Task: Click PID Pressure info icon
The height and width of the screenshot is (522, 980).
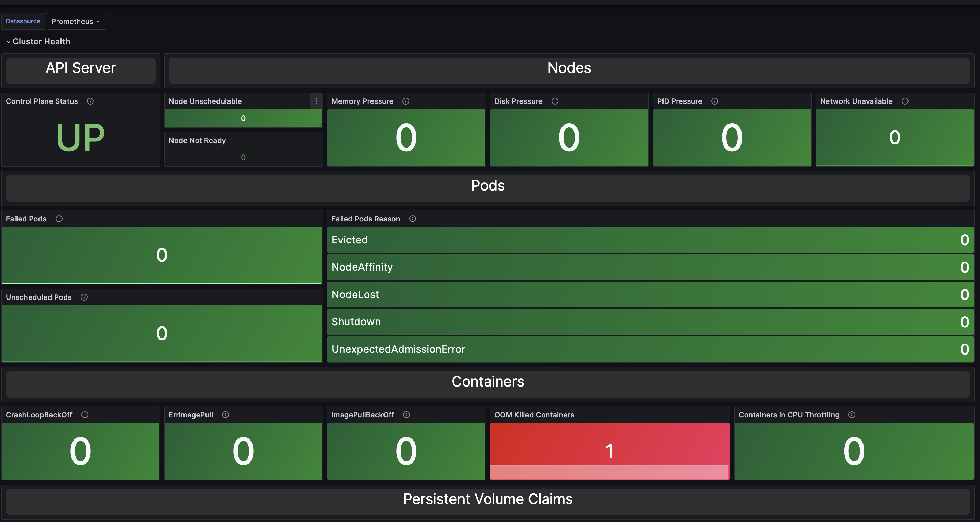Action: [714, 101]
